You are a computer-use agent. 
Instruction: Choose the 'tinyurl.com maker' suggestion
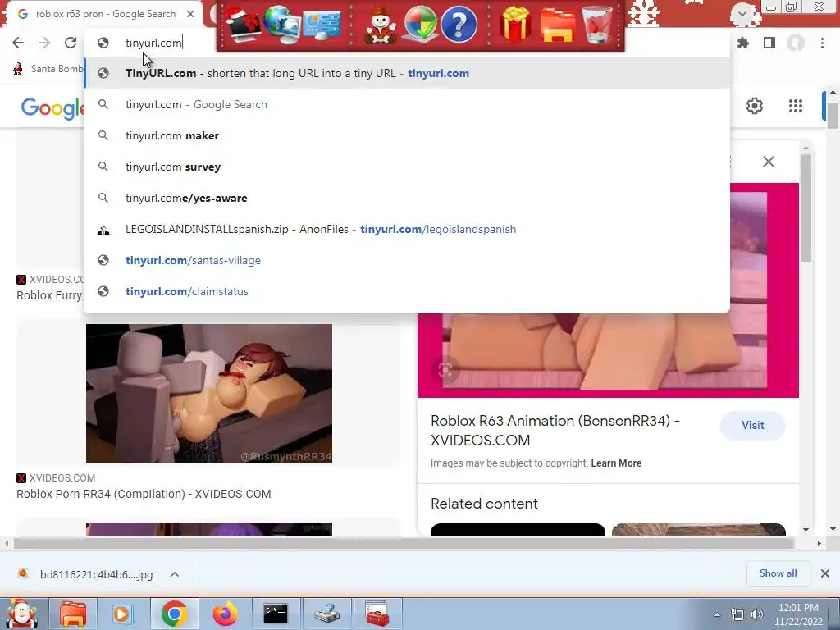point(407,135)
